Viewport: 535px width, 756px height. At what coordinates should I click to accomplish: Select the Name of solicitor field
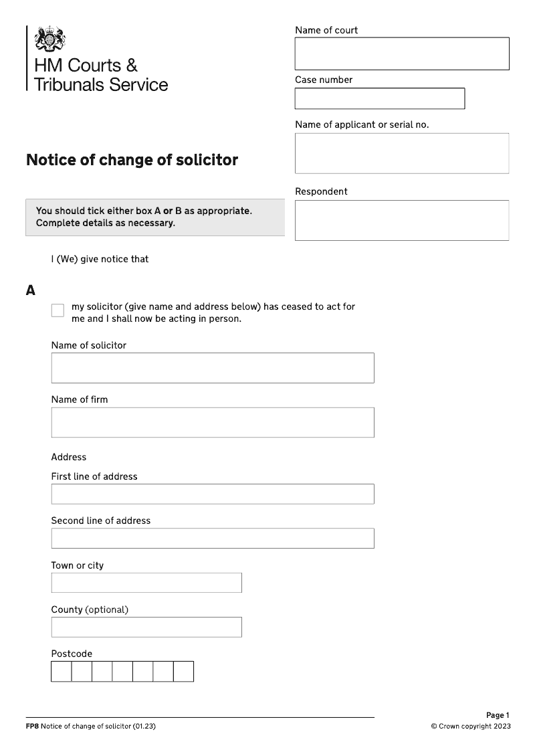click(212, 368)
